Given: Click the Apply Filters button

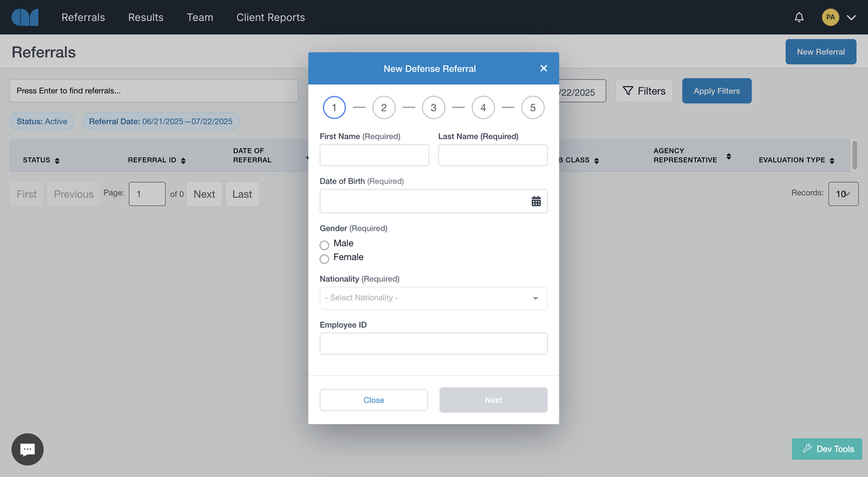Looking at the screenshot, I should click(x=716, y=91).
